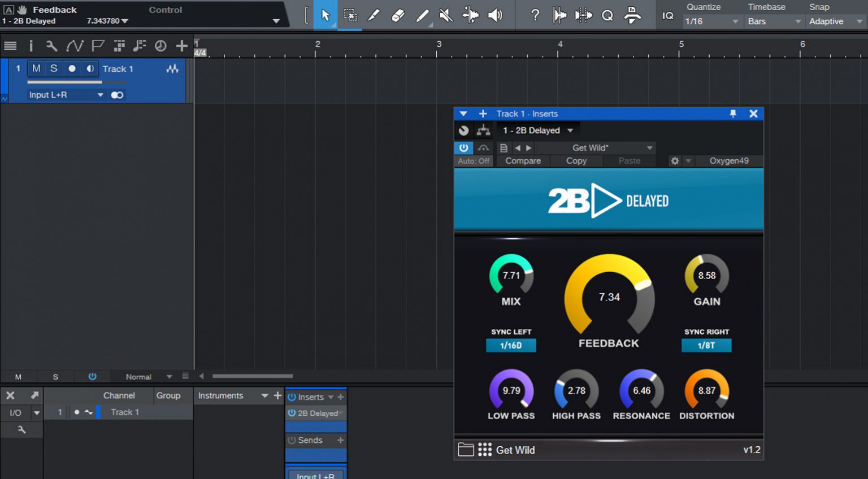Choose the Range selection tool
Viewport: 868px width, 479px height.
pyautogui.click(x=350, y=15)
